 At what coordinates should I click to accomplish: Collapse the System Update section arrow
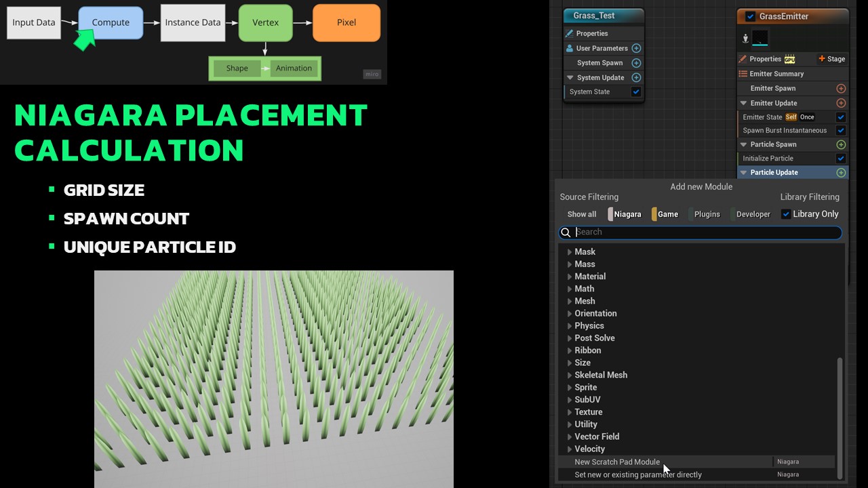570,78
